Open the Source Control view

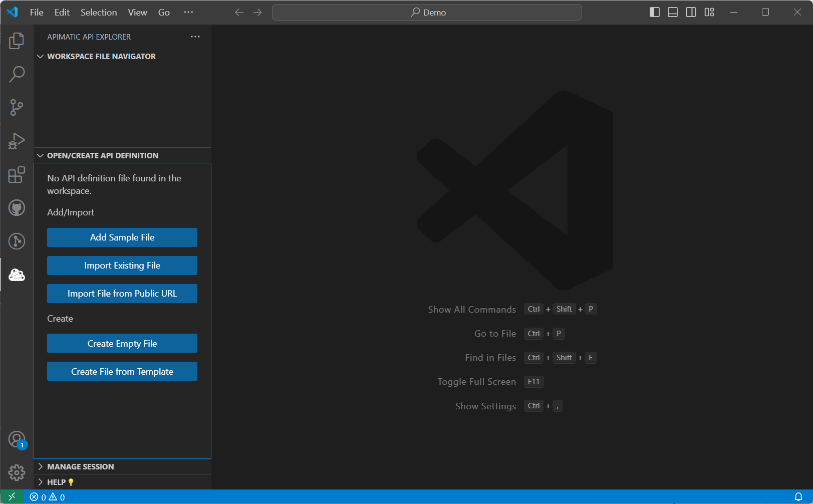(x=17, y=107)
